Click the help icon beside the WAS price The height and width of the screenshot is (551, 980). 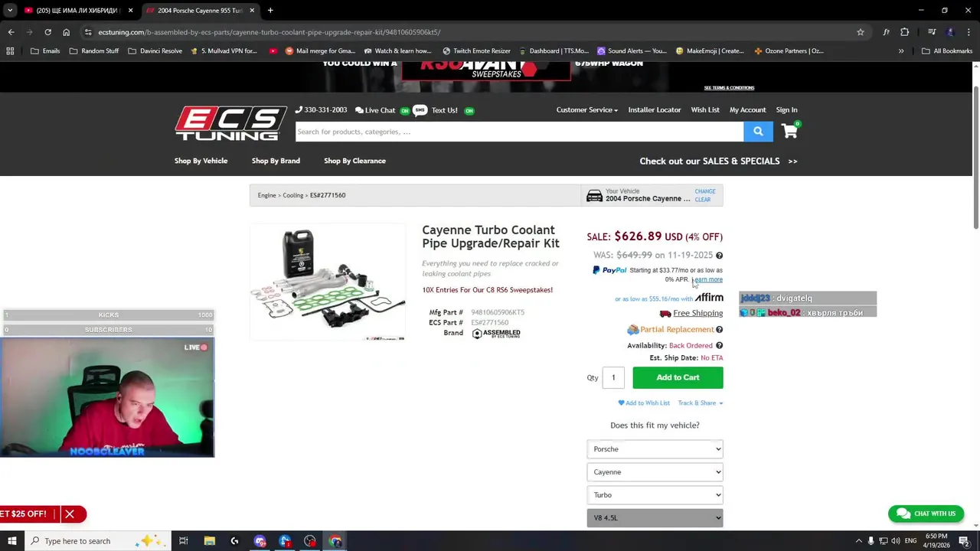pos(719,256)
